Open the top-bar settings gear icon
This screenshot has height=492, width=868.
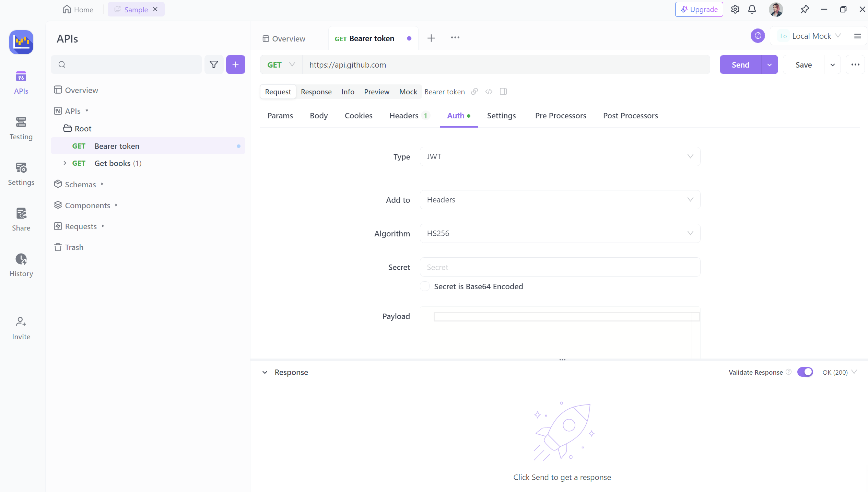point(735,9)
